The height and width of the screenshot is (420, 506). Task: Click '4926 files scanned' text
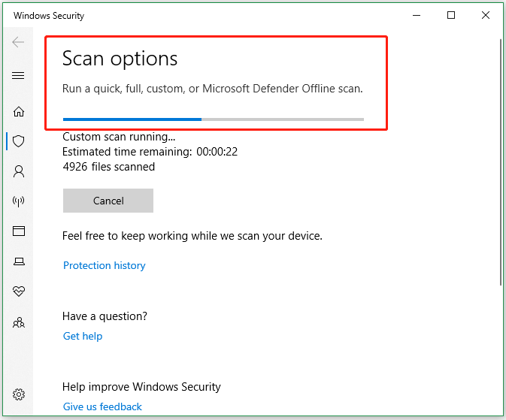[x=109, y=167]
